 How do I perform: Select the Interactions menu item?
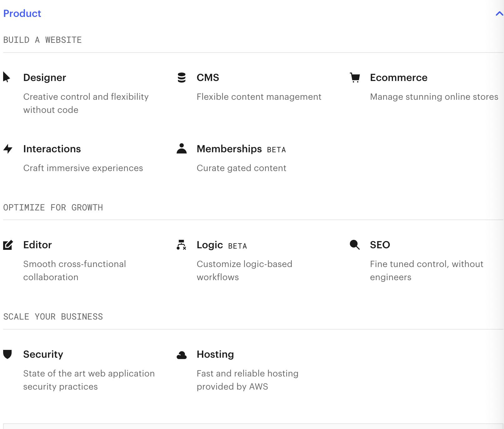[x=52, y=149]
